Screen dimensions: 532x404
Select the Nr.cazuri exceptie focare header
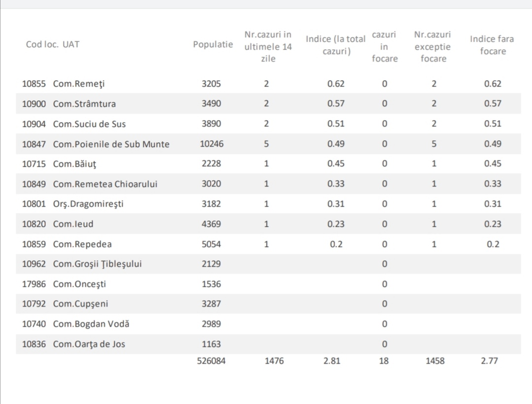point(433,47)
